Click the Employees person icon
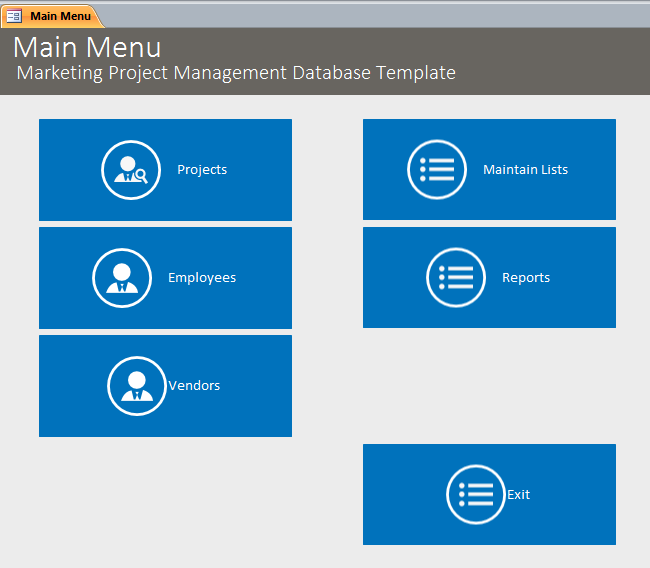 (122, 278)
